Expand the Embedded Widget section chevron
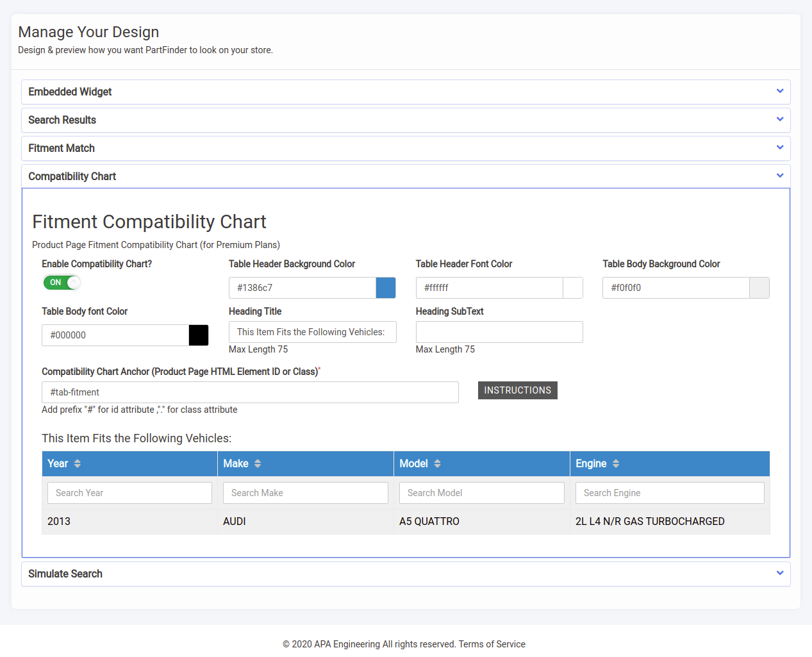This screenshot has width=812, height=657. [780, 91]
